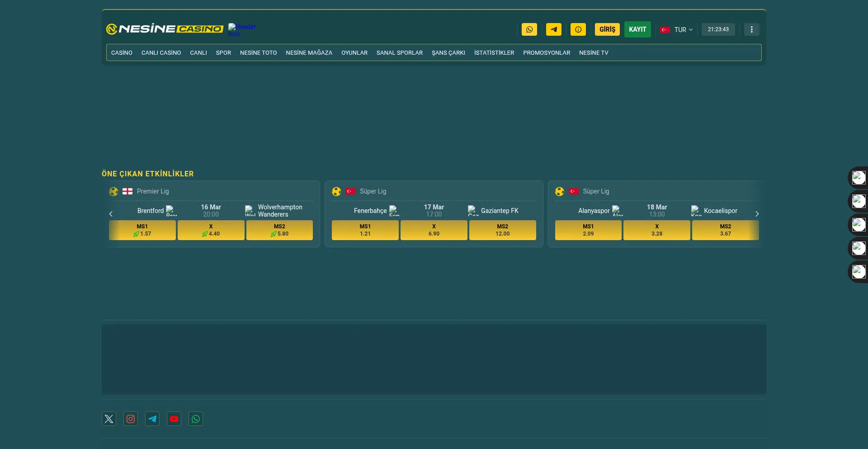The image size is (868, 449).
Task: Click the Gaziantep FK team logo
Action: point(473,210)
